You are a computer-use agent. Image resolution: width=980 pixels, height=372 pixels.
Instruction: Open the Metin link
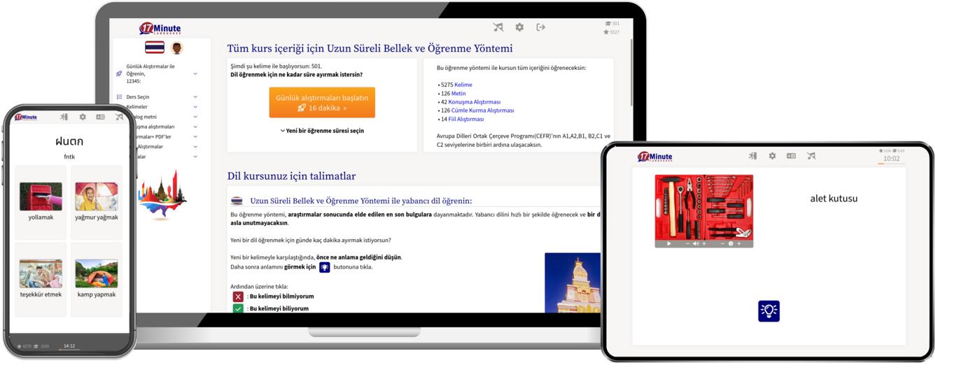[x=458, y=93]
